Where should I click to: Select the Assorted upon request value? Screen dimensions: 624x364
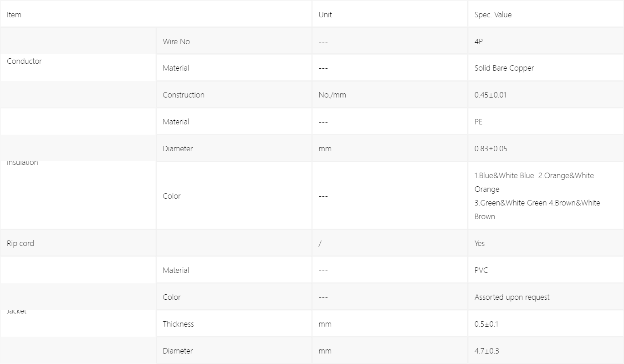pos(512,297)
